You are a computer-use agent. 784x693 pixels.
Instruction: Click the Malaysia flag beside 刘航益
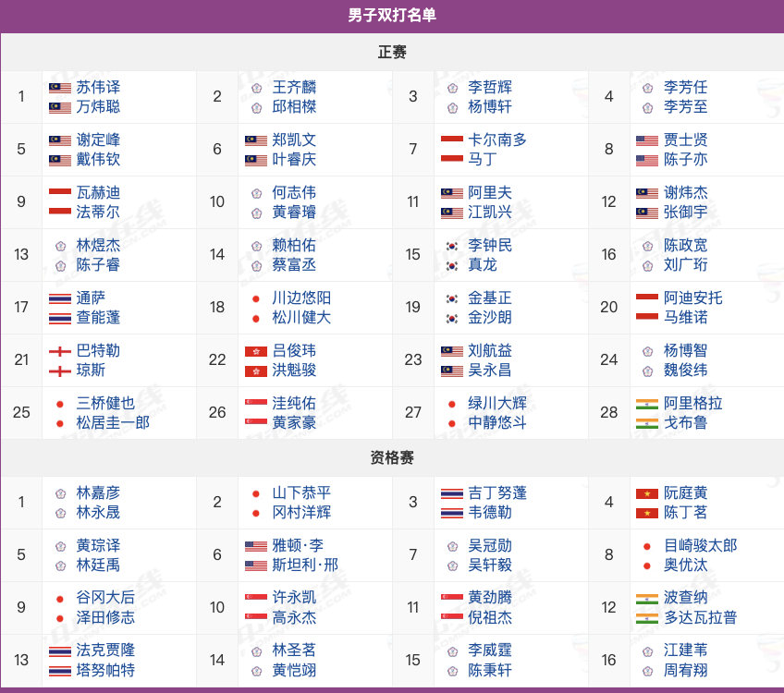point(451,351)
